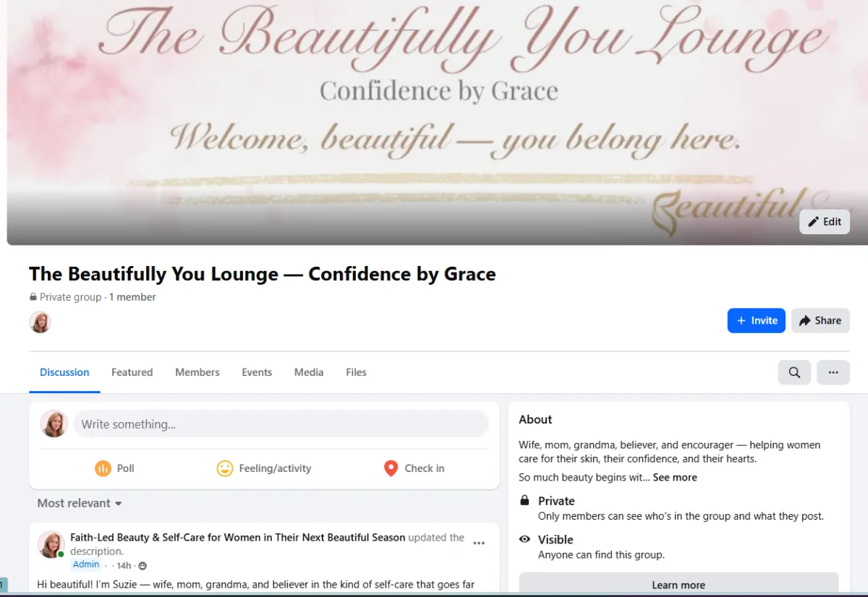Click the Write something post field

point(281,424)
